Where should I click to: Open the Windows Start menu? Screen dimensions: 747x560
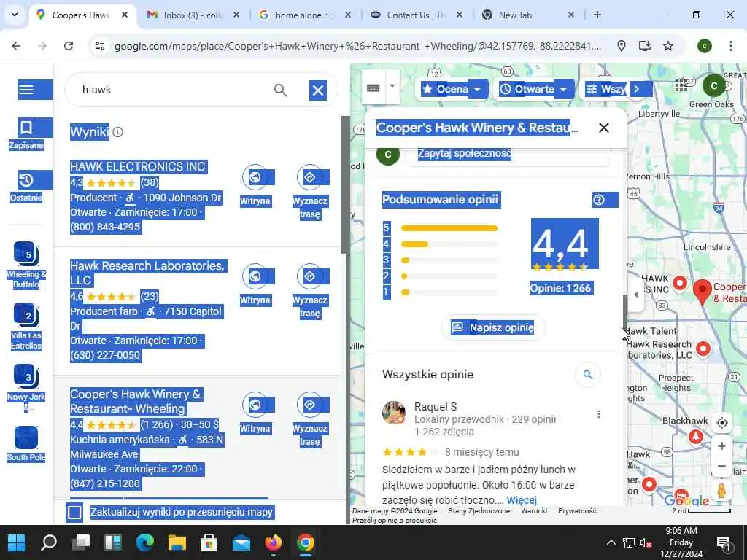pyautogui.click(x=16, y=542)
